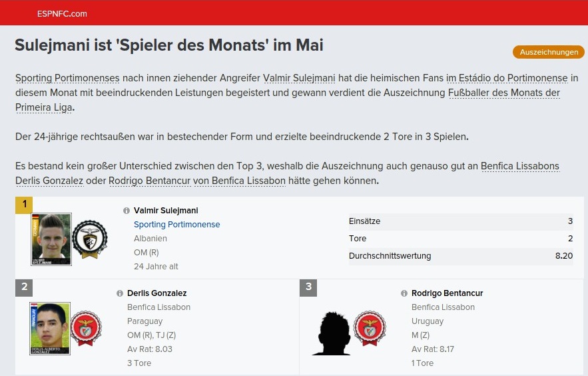Click the Auszeichnungen button
588x376 pixels.
click(548, 52)
